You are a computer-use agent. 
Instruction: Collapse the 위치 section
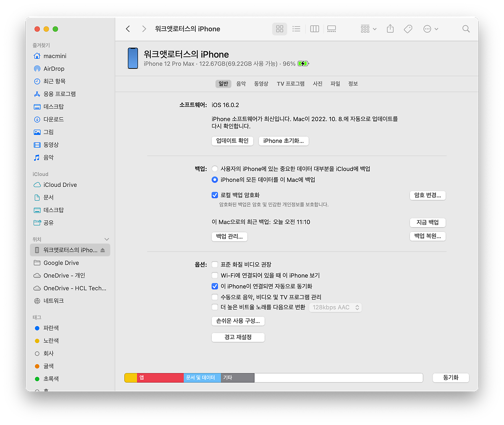(107, 239)
